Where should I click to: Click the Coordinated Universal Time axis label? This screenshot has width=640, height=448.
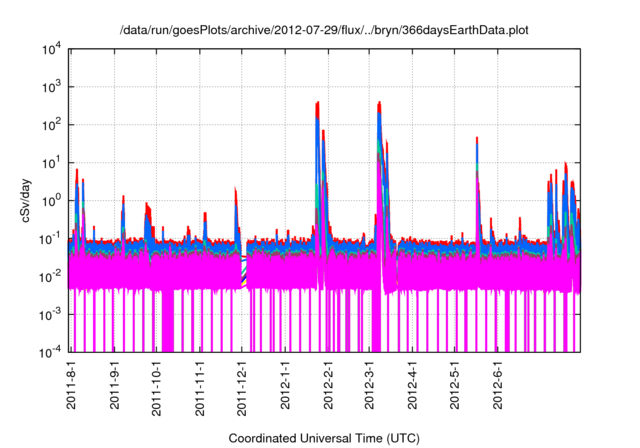tap(325, 438)
